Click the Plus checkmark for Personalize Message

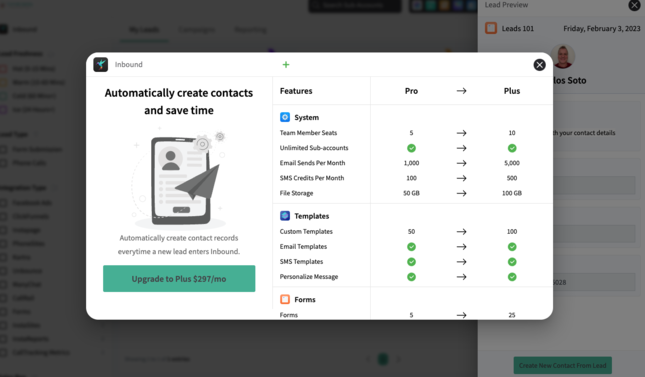(512, 277)
